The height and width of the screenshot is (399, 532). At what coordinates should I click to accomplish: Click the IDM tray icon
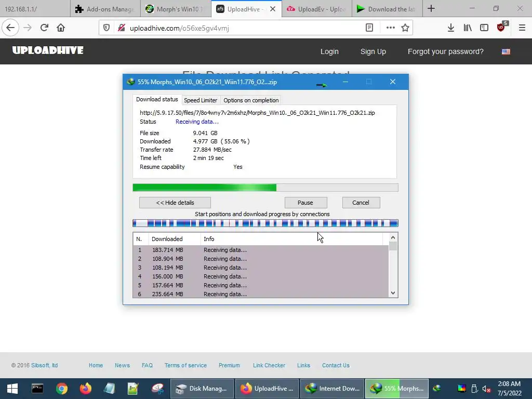437,389
